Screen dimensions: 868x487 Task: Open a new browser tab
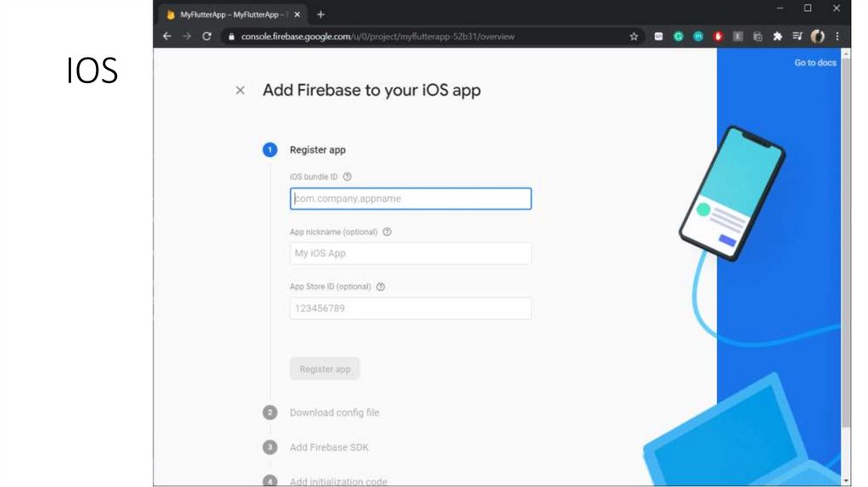(x=320, y=14)
